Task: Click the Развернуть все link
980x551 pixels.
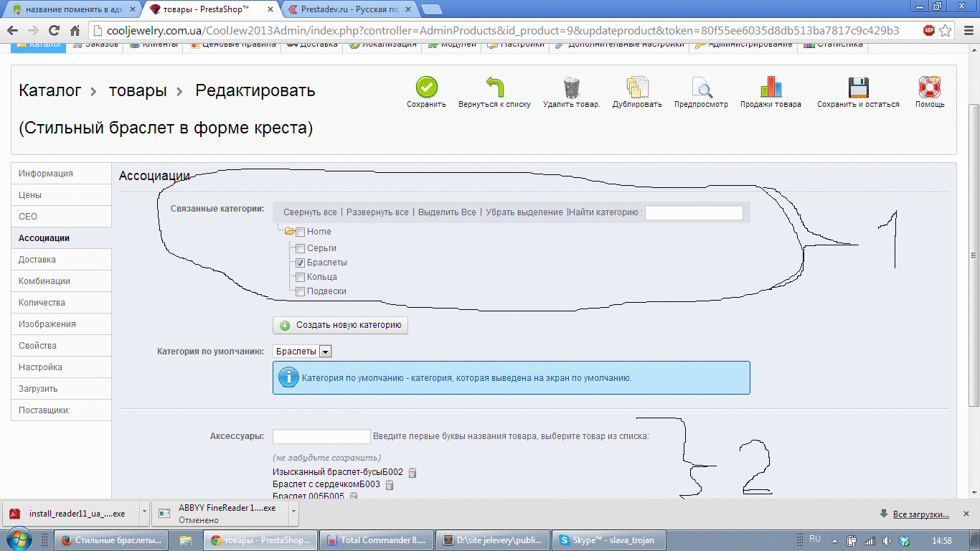Action: (377, 212)
